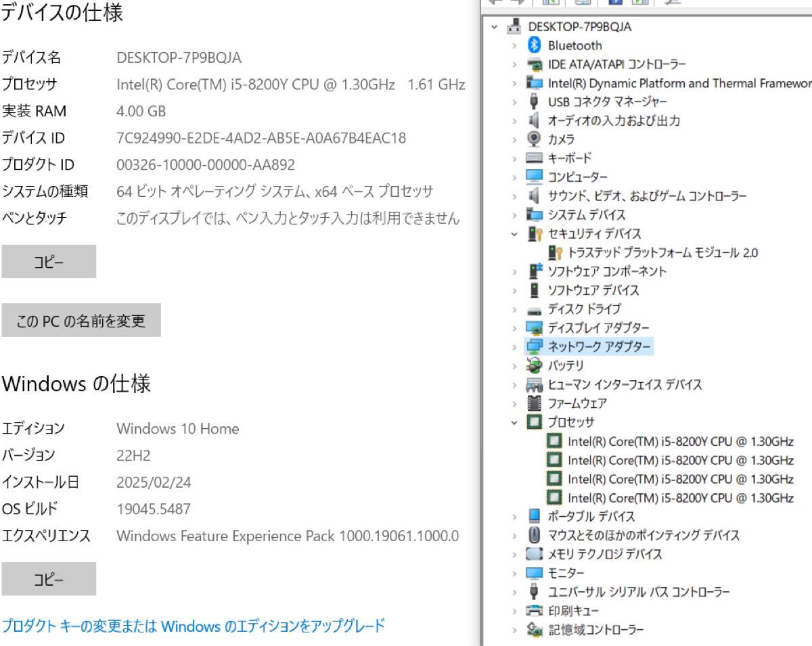
Task: Click the プロセッサ category icon
Action: (x=535, y=422)
